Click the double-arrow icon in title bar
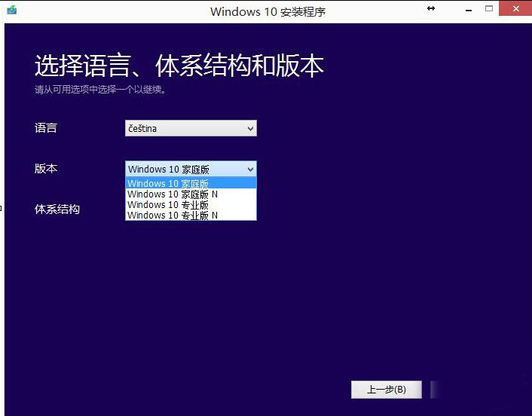 [431, 8]
